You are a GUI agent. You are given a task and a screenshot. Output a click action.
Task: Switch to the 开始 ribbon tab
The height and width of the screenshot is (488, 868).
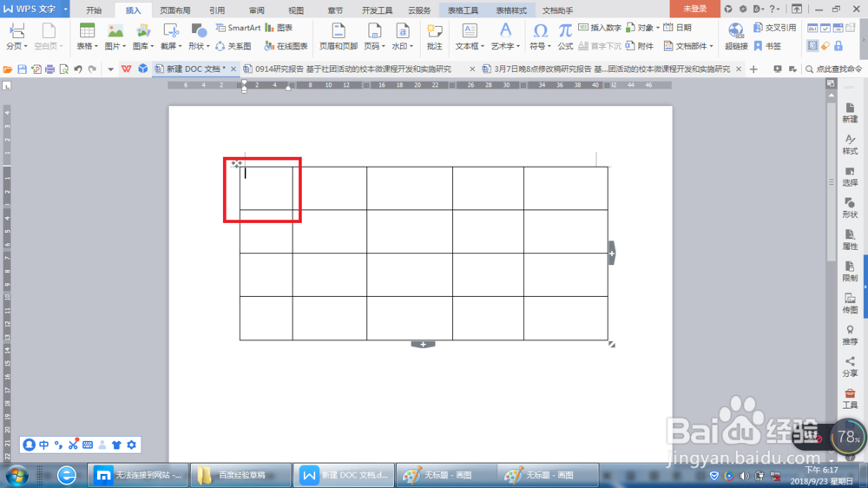tap(94, 10)
